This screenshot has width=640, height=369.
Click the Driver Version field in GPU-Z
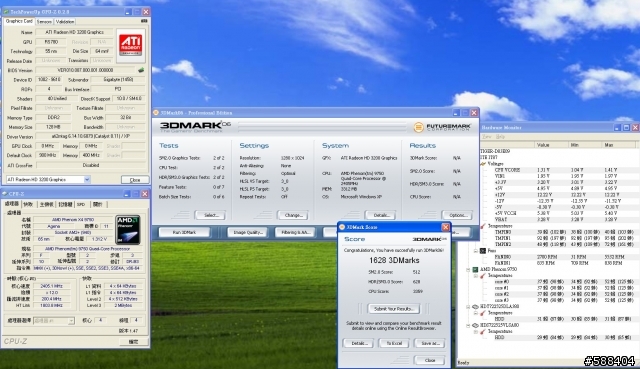90,136
